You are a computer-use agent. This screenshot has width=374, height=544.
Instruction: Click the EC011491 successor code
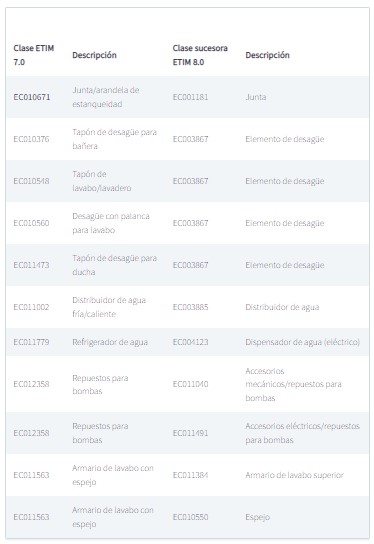click(x=190, y=433)
